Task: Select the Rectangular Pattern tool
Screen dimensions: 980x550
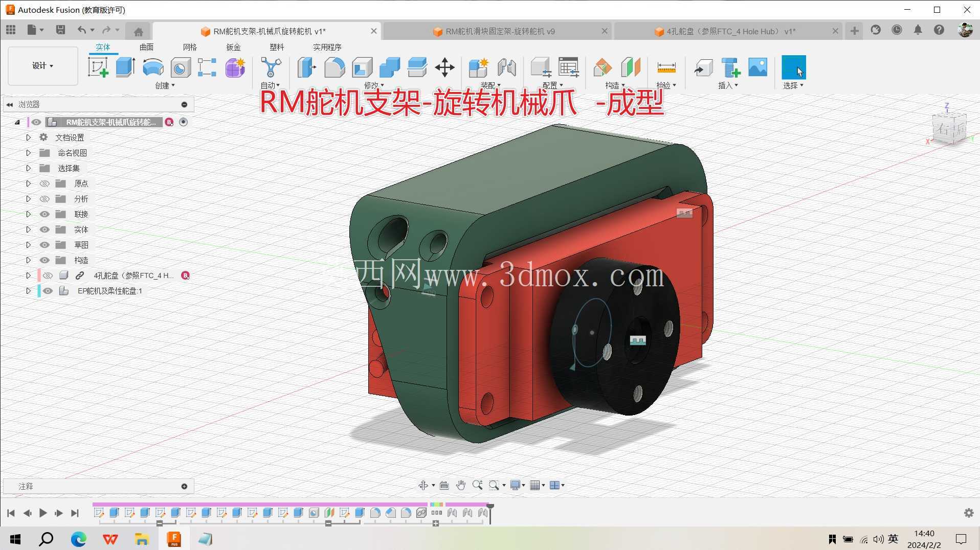Action: point(207,67)
